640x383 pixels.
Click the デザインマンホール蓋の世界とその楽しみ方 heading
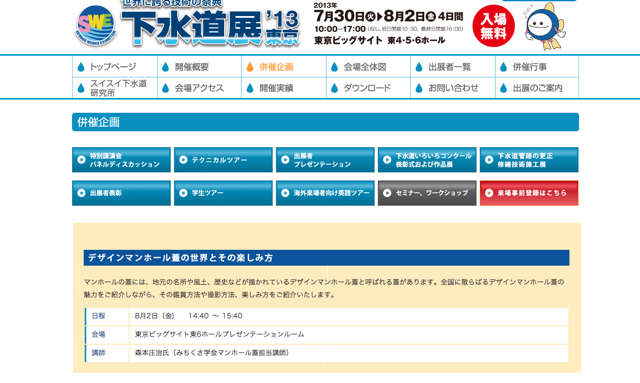327,258
